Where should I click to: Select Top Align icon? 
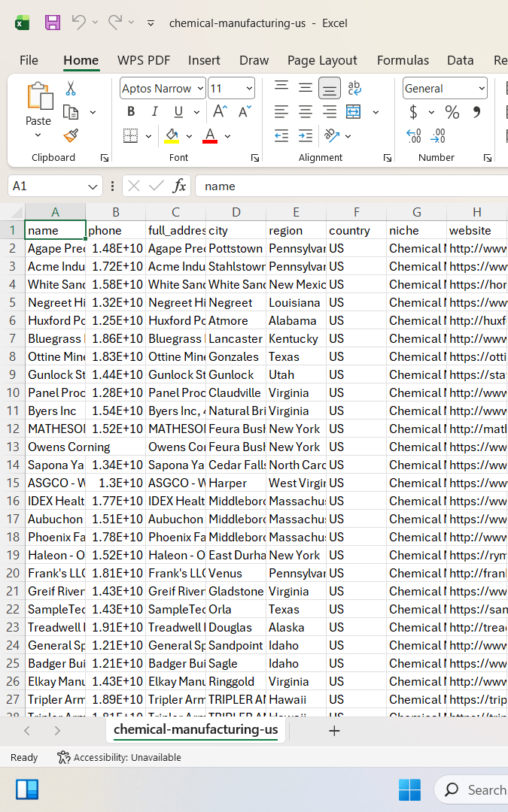pos(281,88)
